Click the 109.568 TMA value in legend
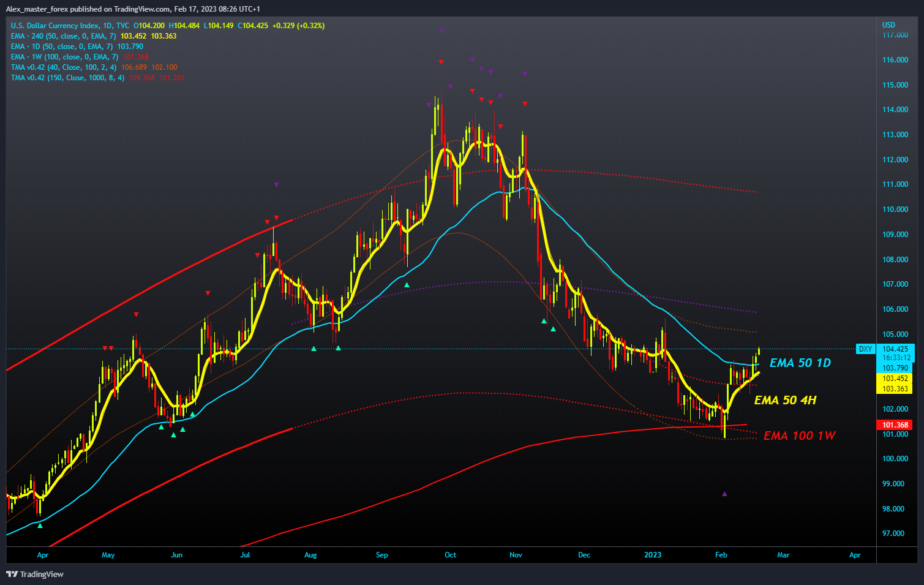The image size is (924, 585). 141,78
